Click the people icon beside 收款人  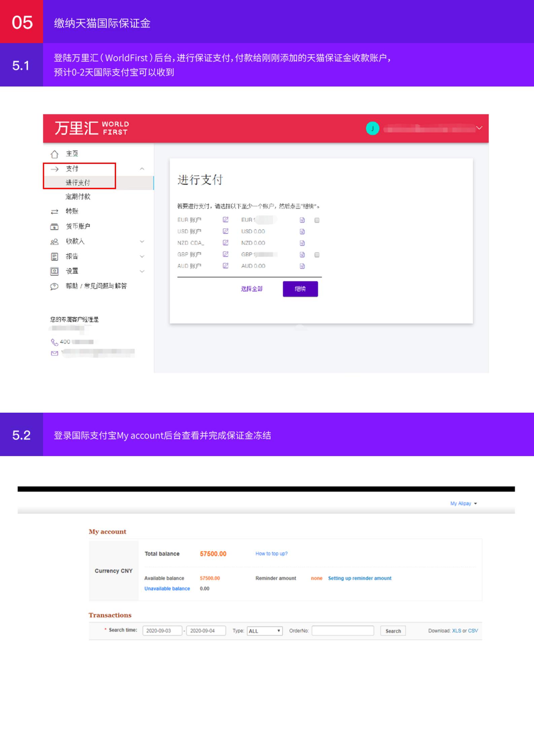tap(54, 242)
